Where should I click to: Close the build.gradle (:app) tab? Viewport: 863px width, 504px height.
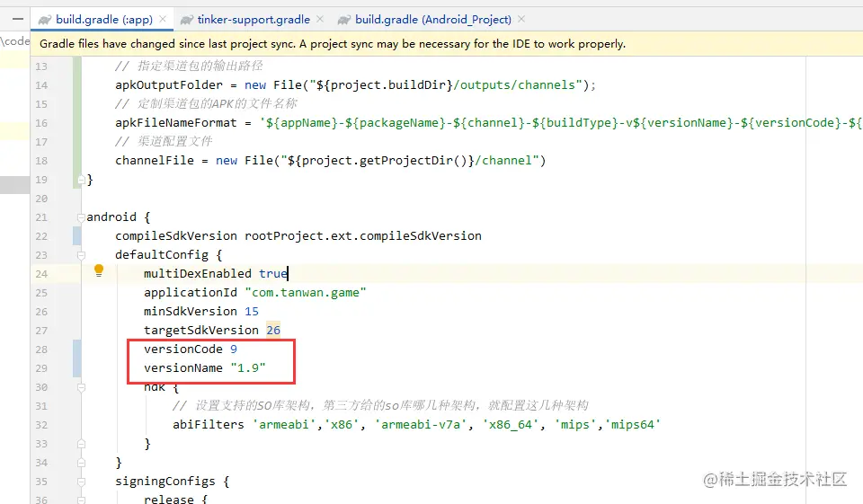tap(163, 19)
